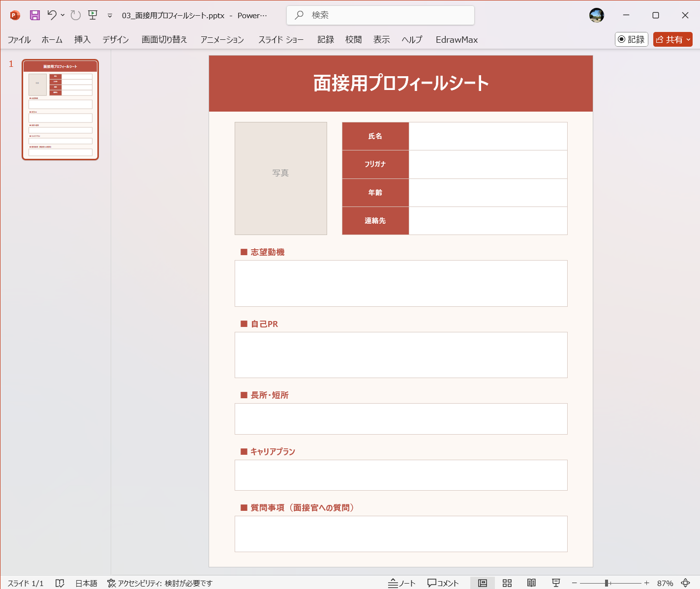
Task: Start slideshow from the quick access toolbar icon
Action: [x=92, y=15]
